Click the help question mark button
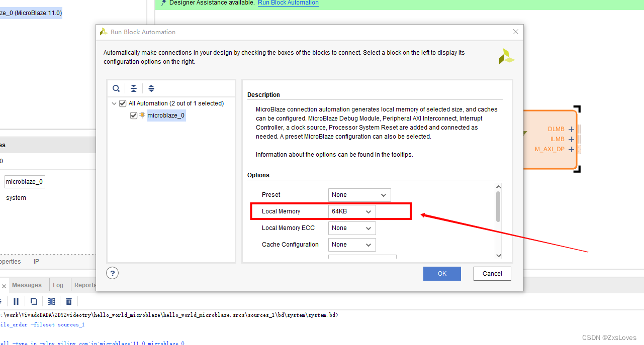Image resolution: width=644 pixels, height=345 pixels. click(x=113, y=273)
